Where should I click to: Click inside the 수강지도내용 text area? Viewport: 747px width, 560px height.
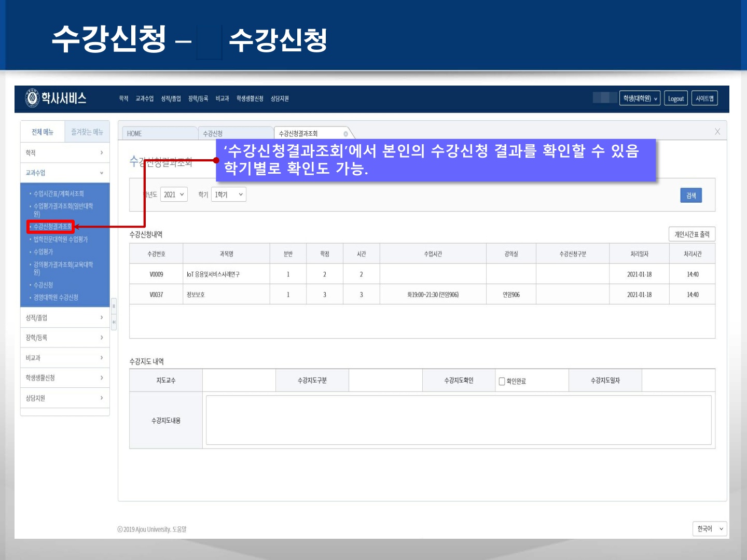[458, 420]
